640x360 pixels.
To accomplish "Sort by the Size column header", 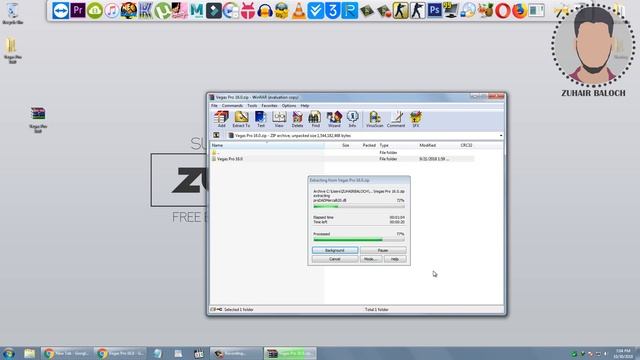I will coord(345,145).
